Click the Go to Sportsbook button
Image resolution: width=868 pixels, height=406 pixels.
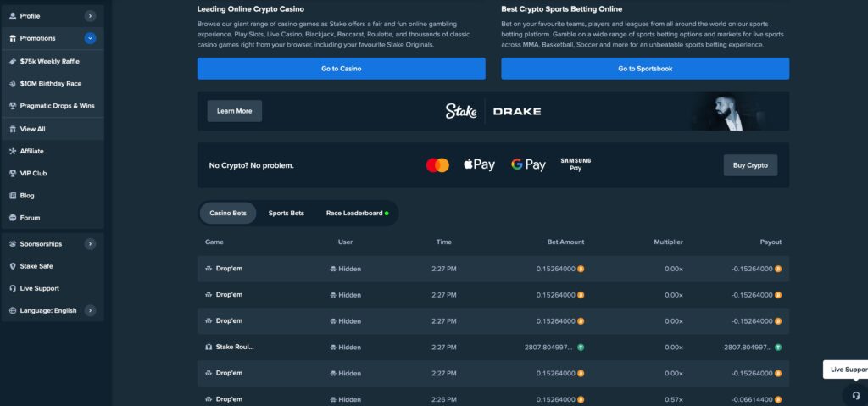[x=645, y=69]
